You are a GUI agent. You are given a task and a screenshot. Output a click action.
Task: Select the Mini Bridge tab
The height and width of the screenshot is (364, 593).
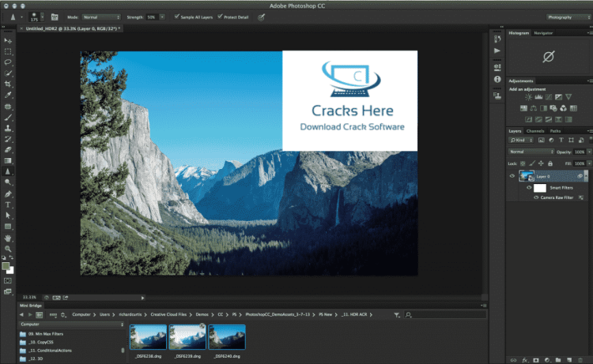click(x=31, y=306)
